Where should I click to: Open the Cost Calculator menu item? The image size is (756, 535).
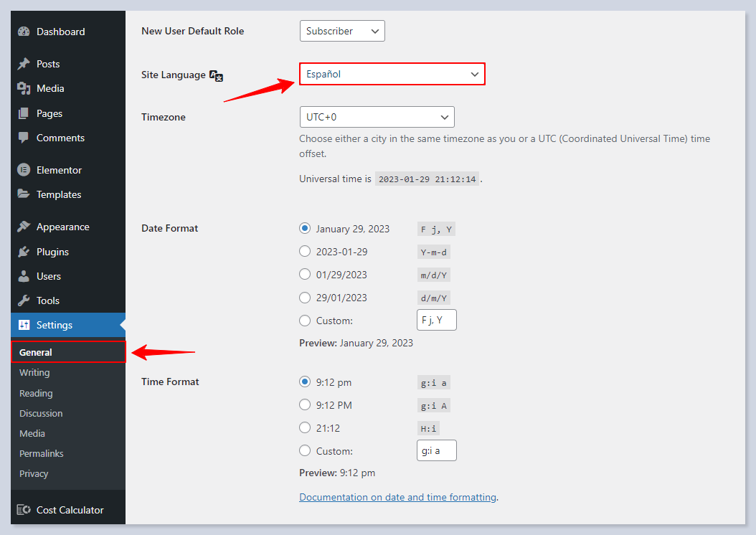pos(70,510)
